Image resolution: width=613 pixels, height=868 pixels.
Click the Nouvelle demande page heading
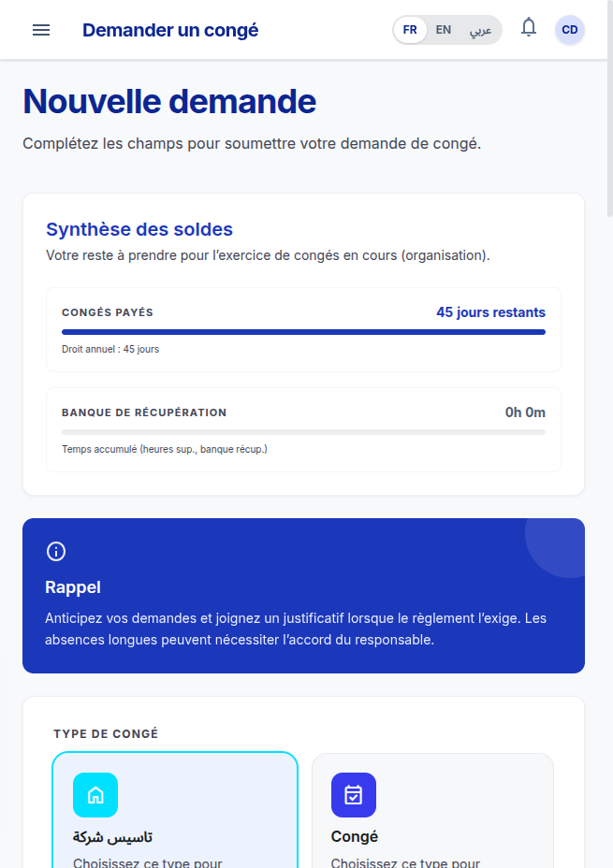169,101
